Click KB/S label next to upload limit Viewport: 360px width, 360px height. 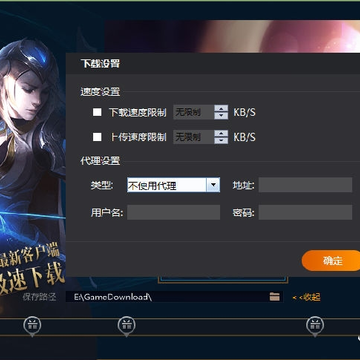[x=244, y=137]
